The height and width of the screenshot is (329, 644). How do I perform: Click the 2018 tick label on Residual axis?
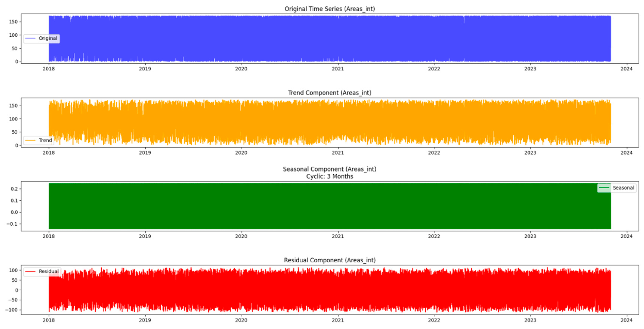tap(49, 320)
